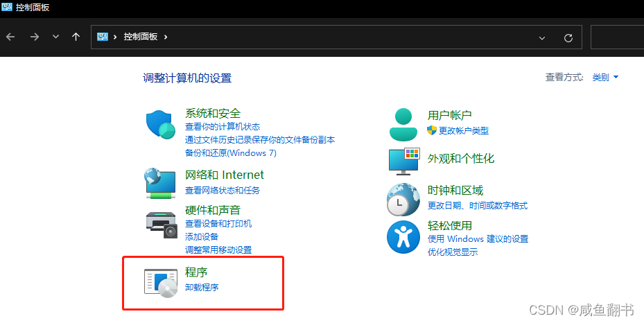Open 时钟和区域 category

tap(455, 191)
